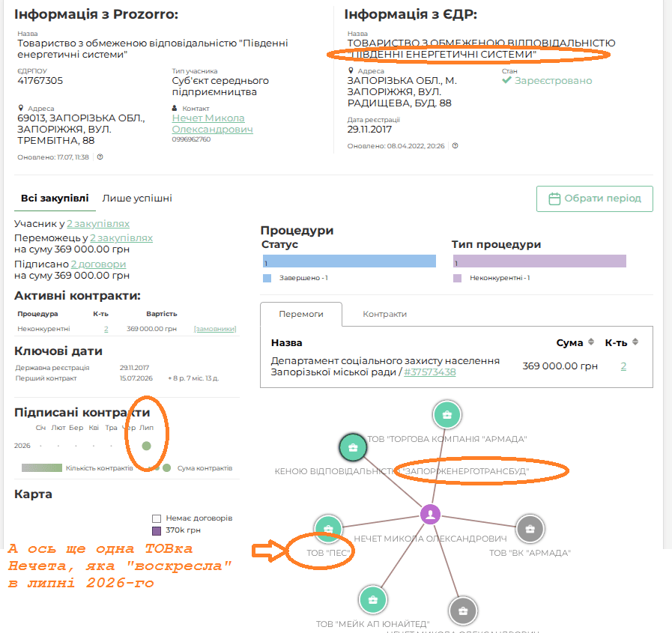Click the help icon next to Prozorro update time
The width and height of the screenshot is (672, 633).
tap(100, 157)
